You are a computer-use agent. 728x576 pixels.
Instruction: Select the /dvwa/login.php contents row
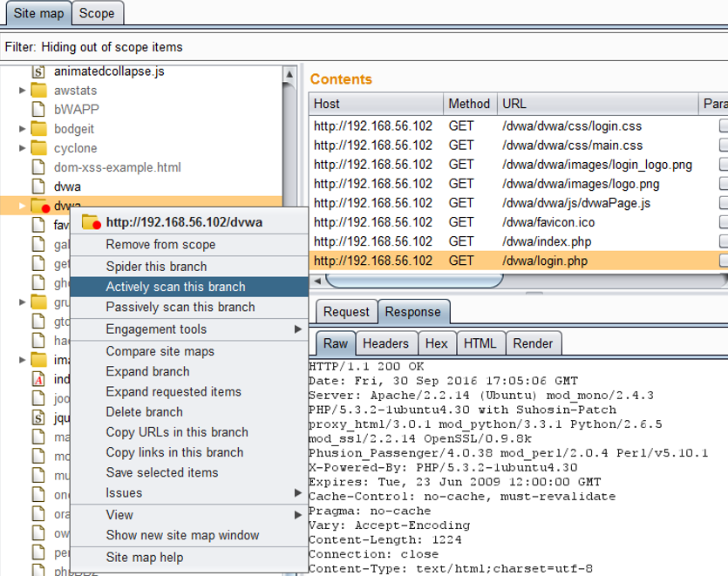(519, 261)
